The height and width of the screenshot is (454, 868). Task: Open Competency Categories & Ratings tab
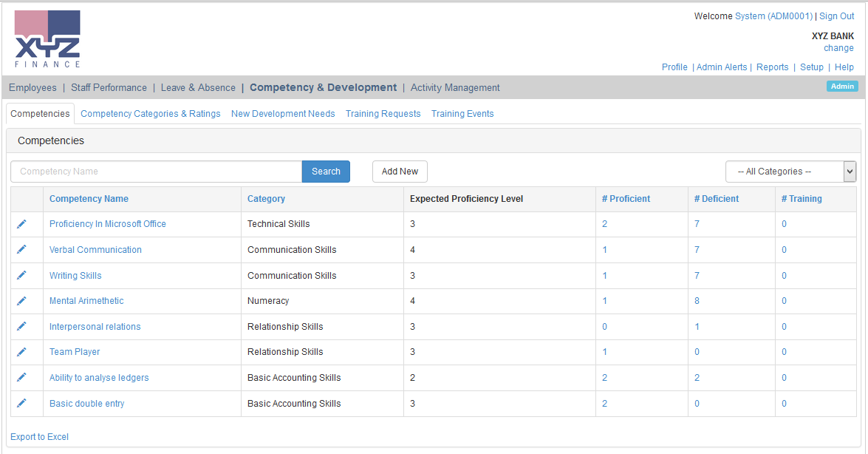(151, 114)
